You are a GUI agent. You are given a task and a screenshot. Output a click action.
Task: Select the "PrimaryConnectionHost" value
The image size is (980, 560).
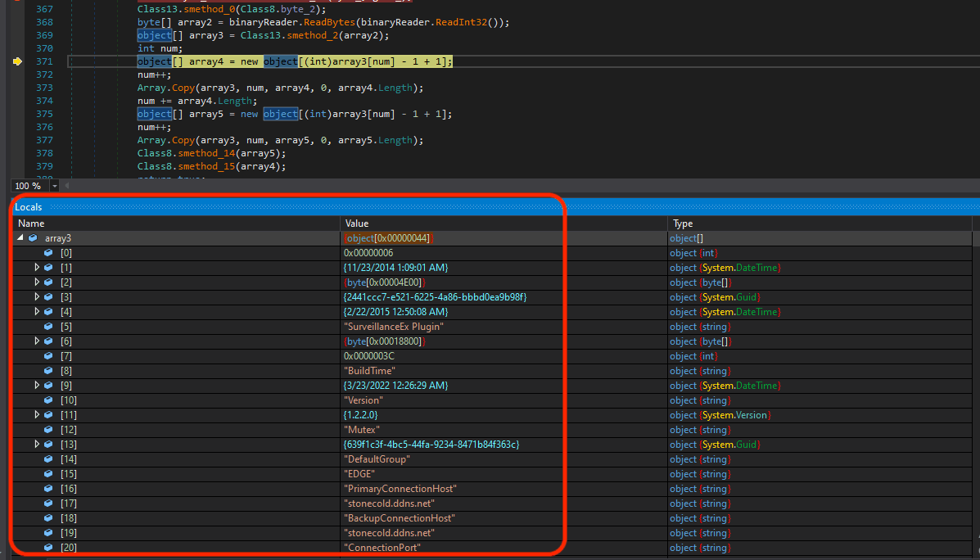pyautogui.click(x=400, y=488)
